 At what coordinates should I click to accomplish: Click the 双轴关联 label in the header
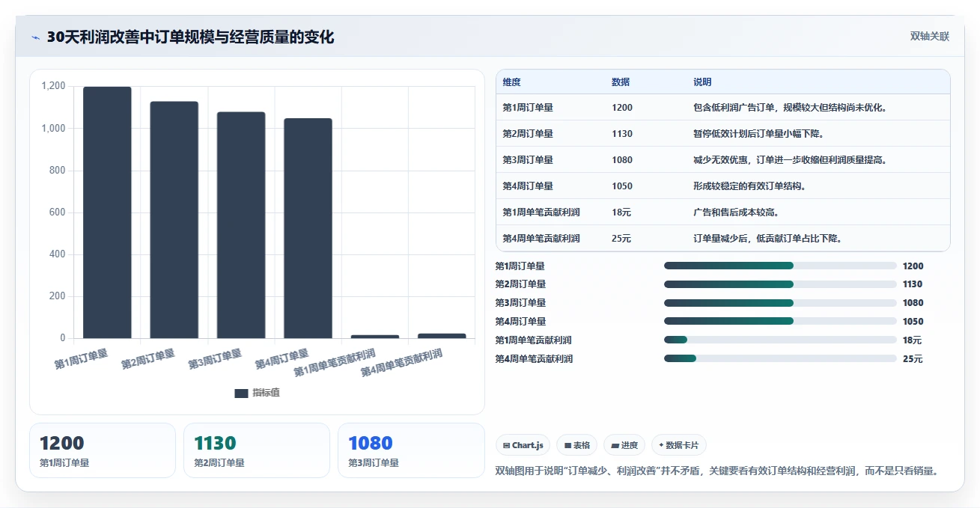[930, 37]
